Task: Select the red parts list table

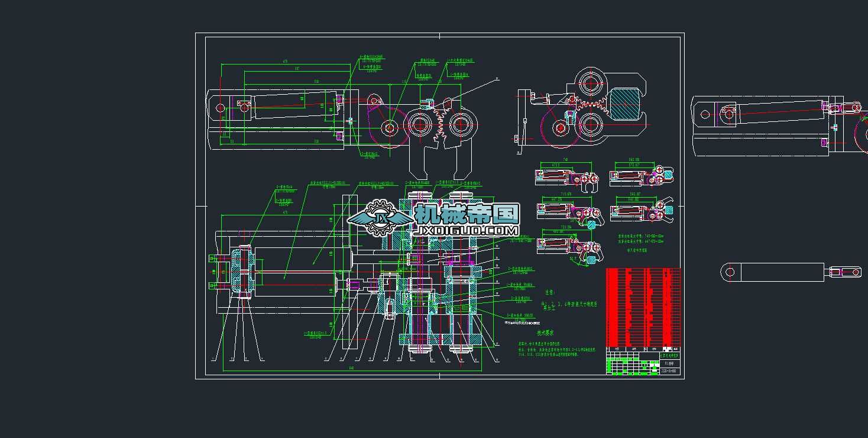Action: click(x=644, y=307)
